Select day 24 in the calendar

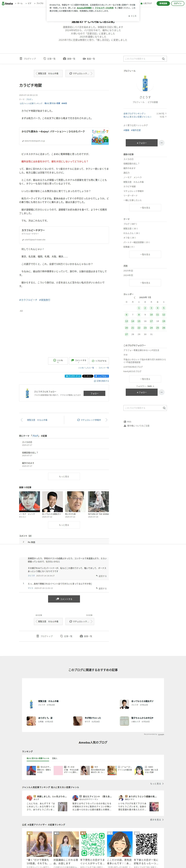tap(151, 328)
